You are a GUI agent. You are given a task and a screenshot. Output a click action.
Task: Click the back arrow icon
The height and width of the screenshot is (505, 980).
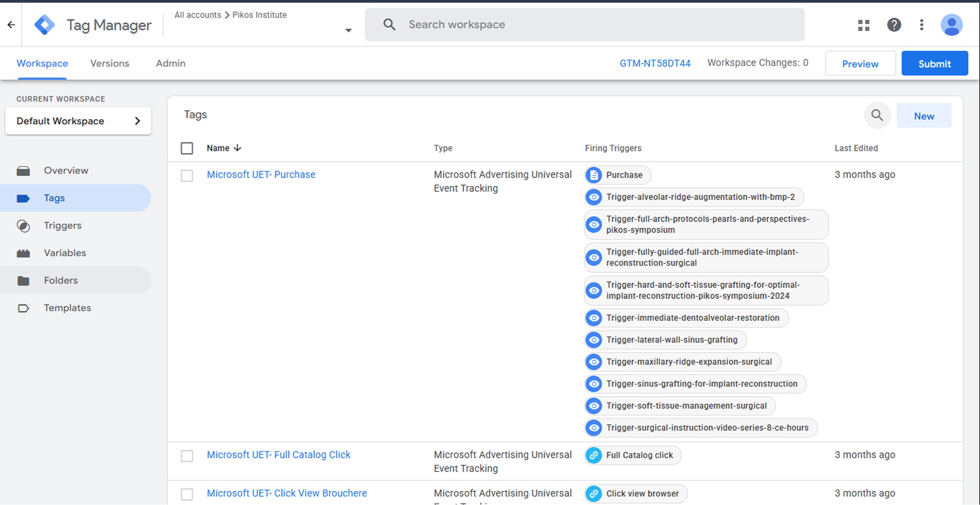[11, 25]
